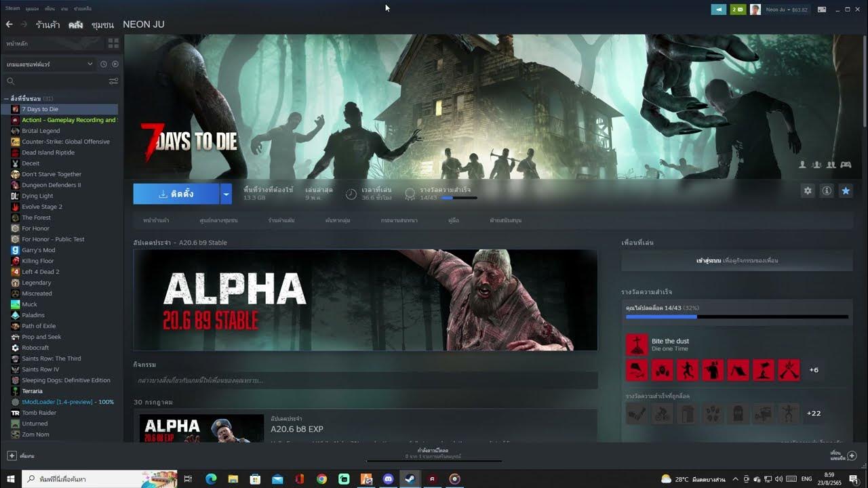
Task: Click the Bite the dust achievement icon
Action: pos(637,344)
